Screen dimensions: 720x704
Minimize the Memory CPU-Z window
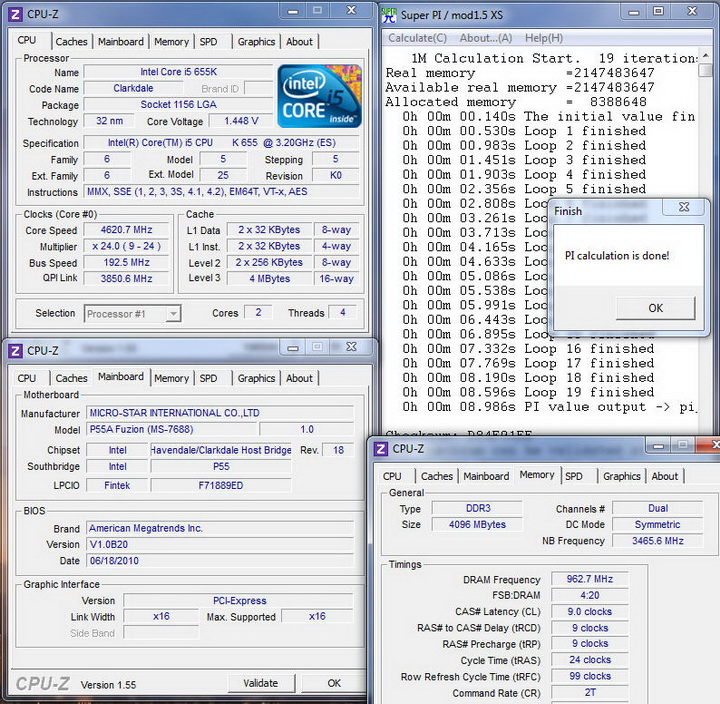tap(658, 445)
